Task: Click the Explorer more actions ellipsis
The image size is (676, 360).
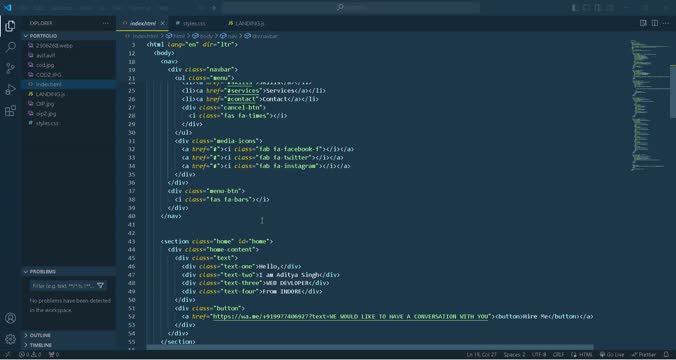Action: 106,23
